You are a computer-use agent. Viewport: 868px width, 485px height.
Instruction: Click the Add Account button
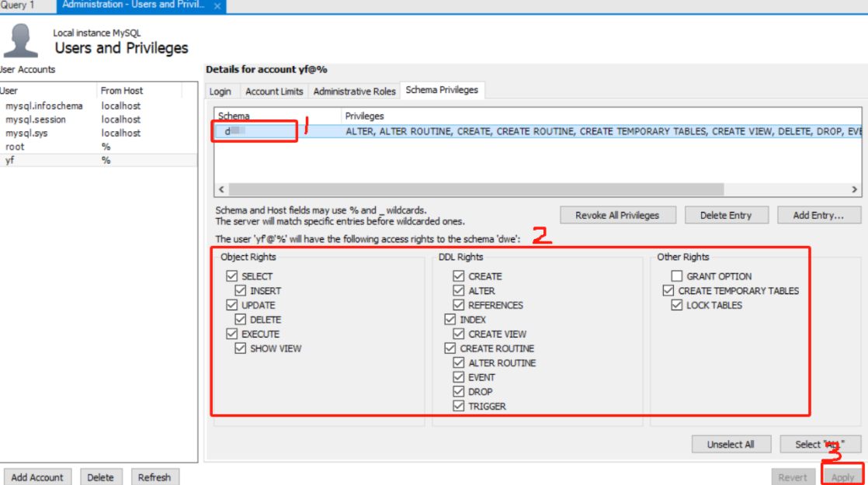[37, 477]
